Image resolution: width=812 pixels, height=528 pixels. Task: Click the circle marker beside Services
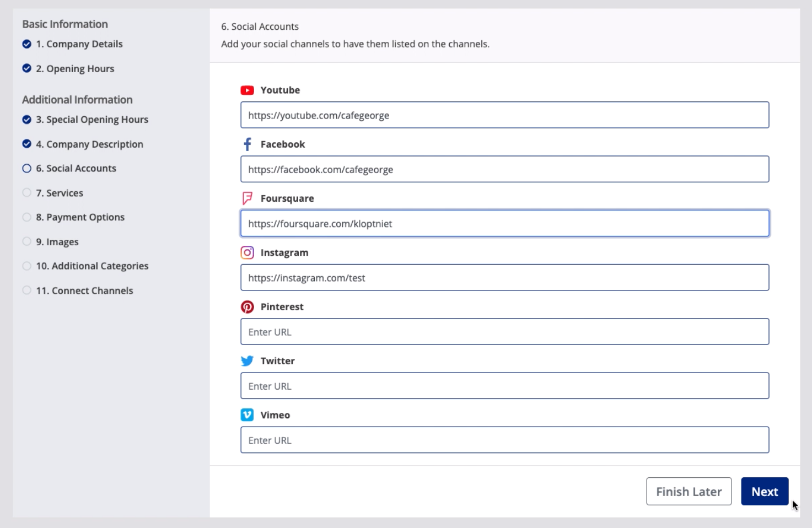(26, 193)
